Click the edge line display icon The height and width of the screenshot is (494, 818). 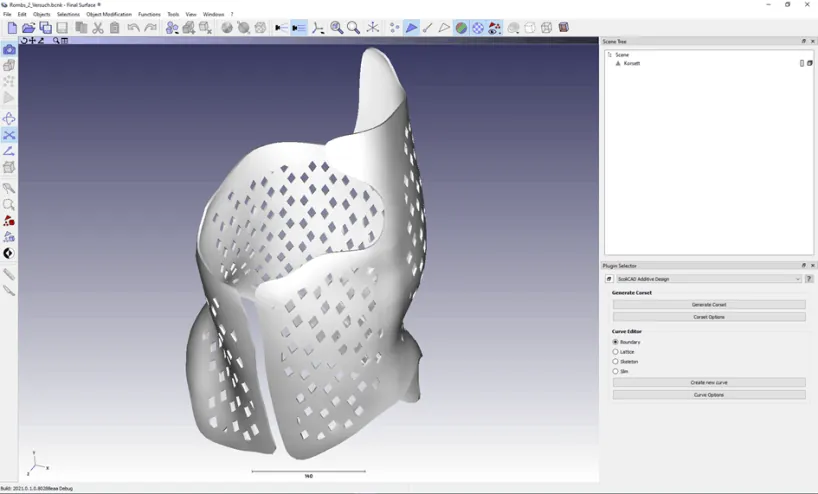coord(428,28)
